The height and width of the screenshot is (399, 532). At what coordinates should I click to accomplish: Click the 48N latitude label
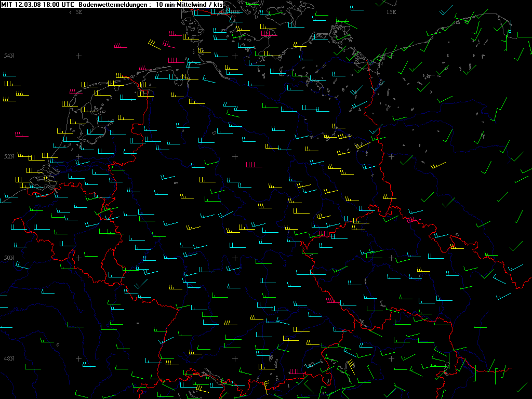[8, 358]
